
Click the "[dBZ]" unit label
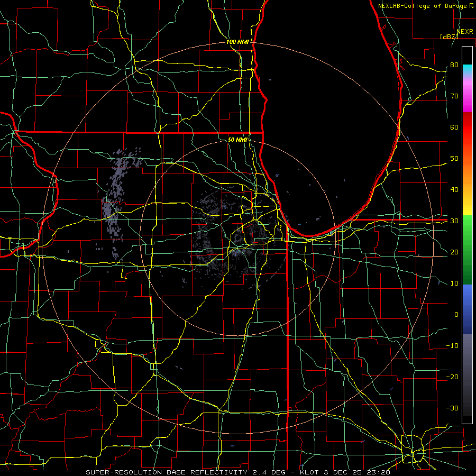pyautogui.click(x=449, y=36)
